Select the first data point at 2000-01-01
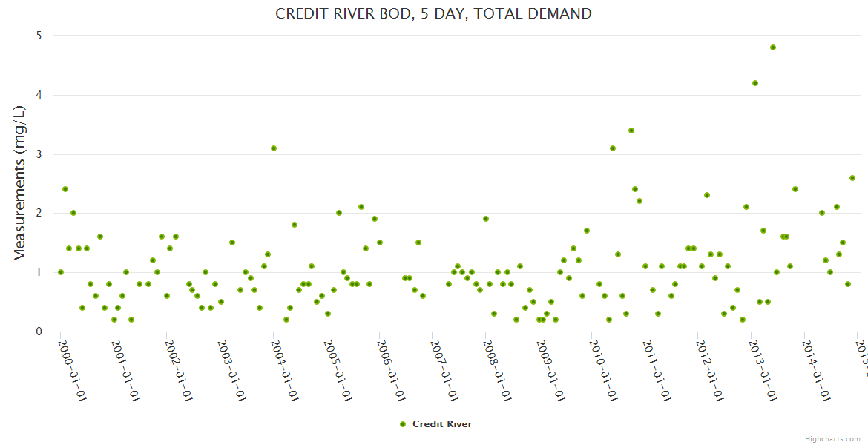 [x=61, y=272]
